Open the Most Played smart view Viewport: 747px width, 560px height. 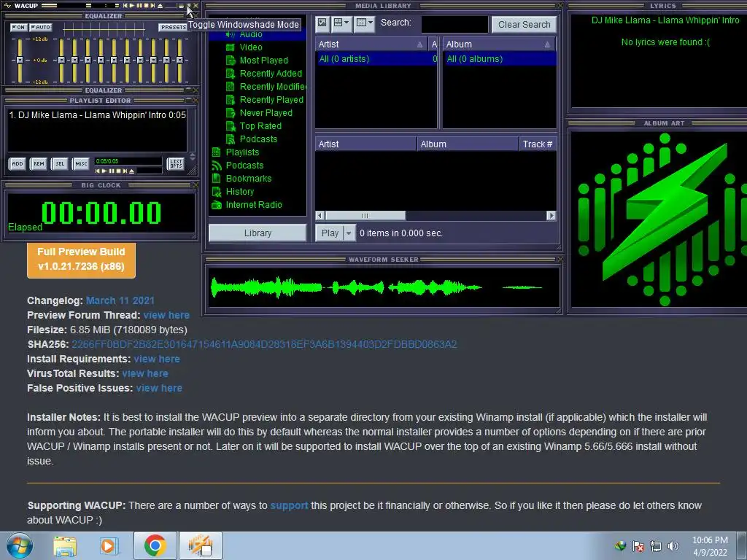(258, 61)
